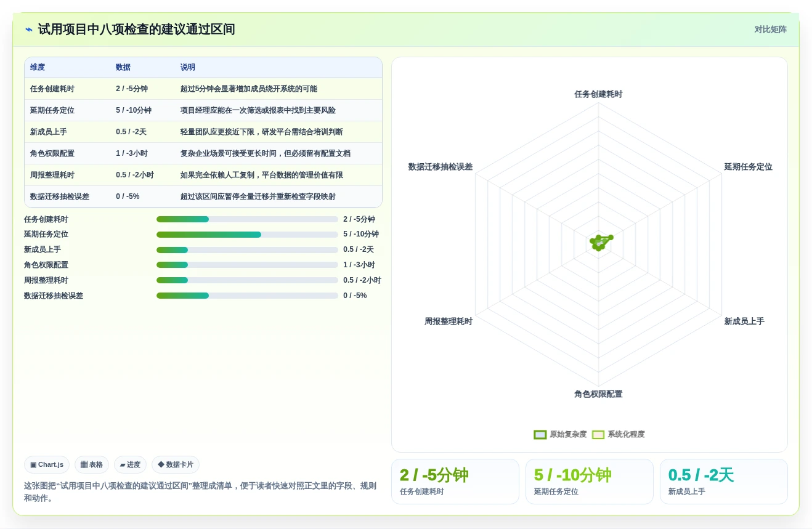The height and width of the screenshot is (529, 812).
Task: Click radar axis label 周报整理耗时
Action: pos(449,321)
